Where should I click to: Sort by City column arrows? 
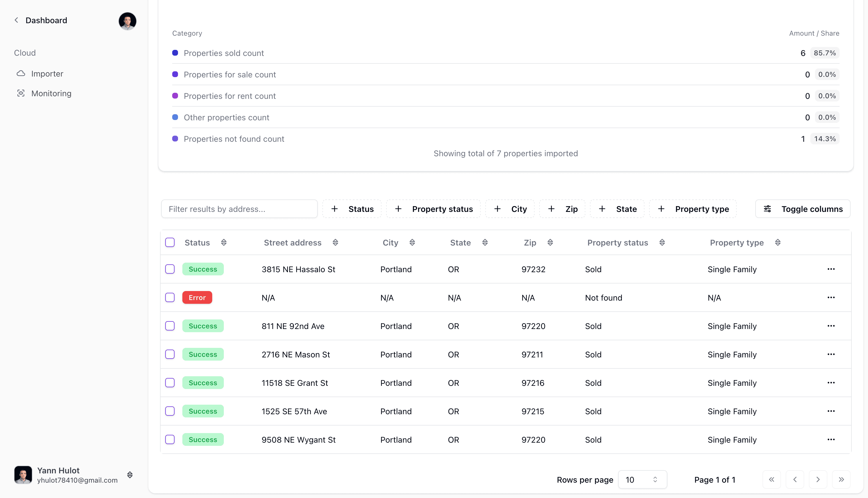(x=412, y=243)
